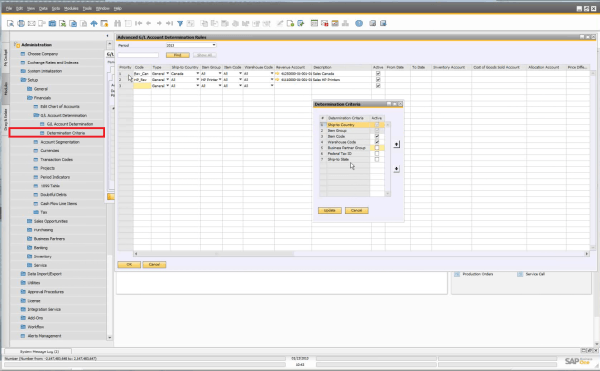
Task: Click OK in Advanced G/L rules window
Action: pyautogui.click(x=129, y=265)
